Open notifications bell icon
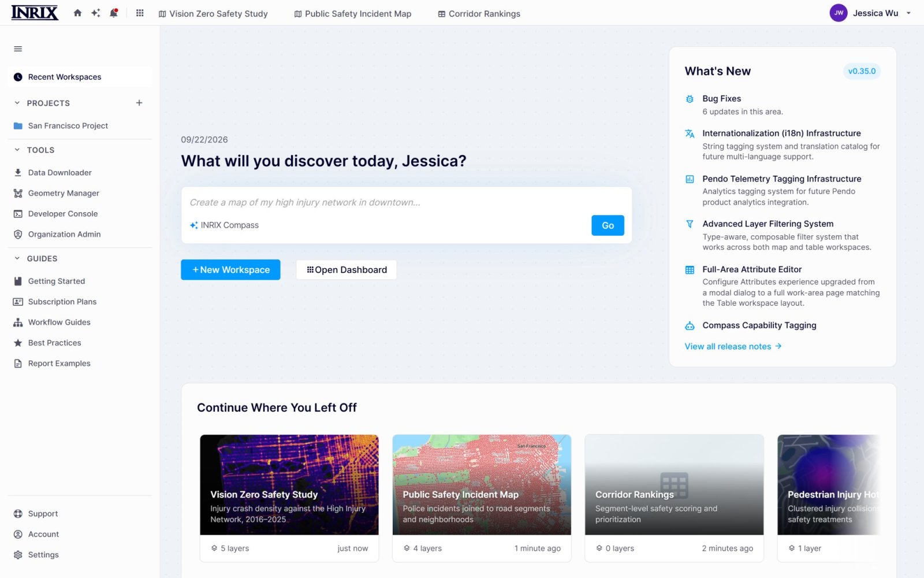Image resolution: width=924 pixels, height=578 pixels. (x=114, y=13)
